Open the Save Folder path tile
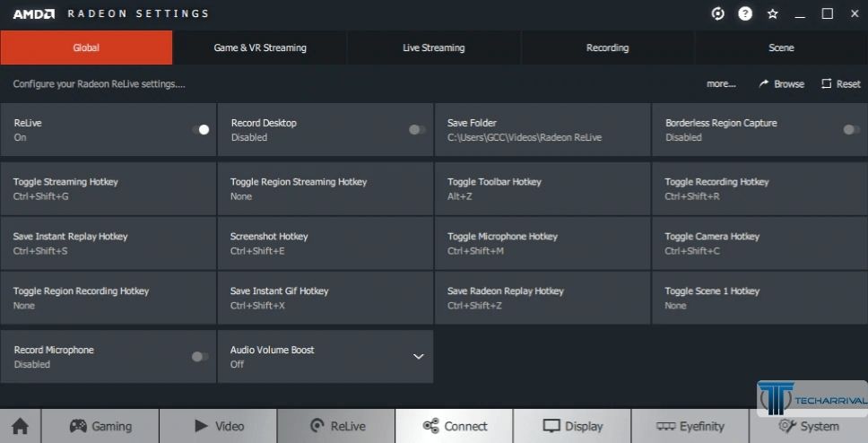 (x=542, y=129)
